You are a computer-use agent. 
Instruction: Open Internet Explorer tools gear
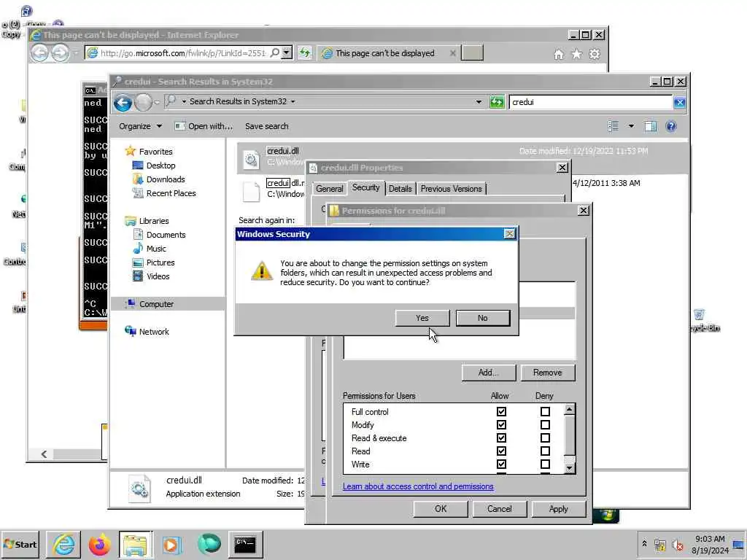tap(595, 54)
